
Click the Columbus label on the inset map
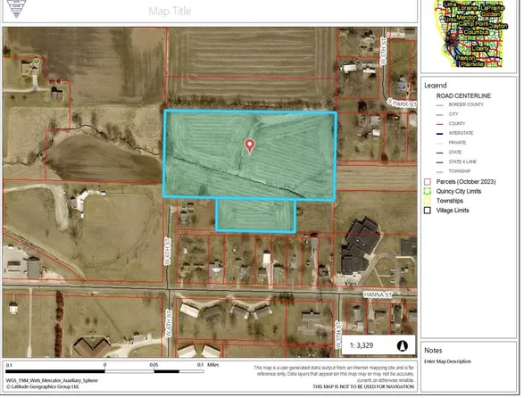[x=476, y=32]
